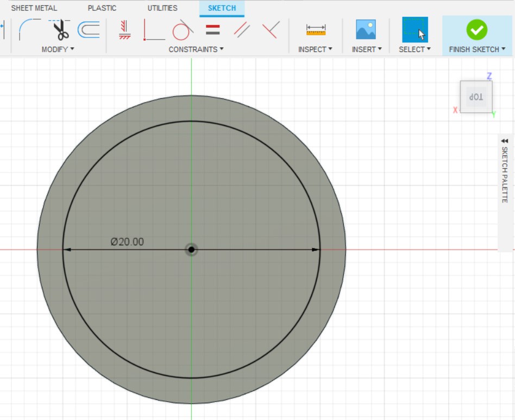The image size is (515, 420).
Task: Open the CONSTRAINTS dropdown
Action: pyautogui.click(x=196, y=49)
